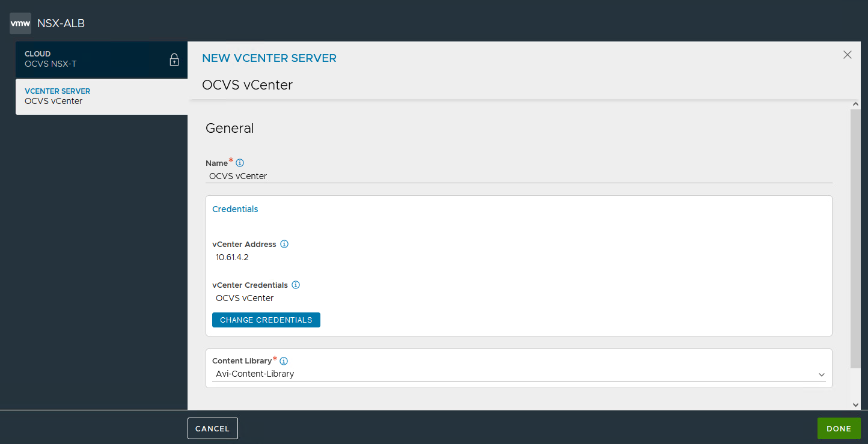This screenshot has width=868, height=444.
Task: Click the NSX-ALB title text
Action: 61,23
